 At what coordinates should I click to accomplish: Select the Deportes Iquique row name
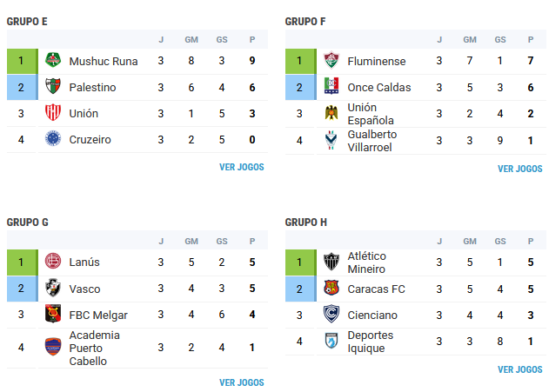pyautogui.click(x=371, y=342)
